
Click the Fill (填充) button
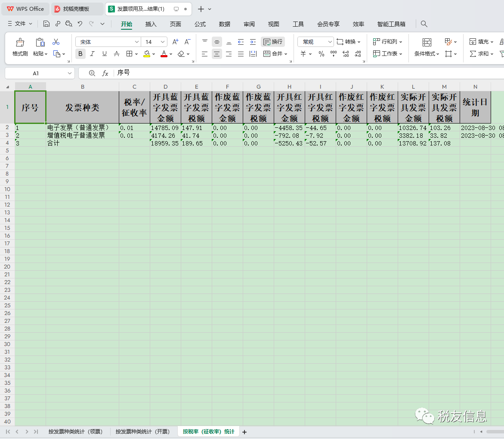click(482, 42)
